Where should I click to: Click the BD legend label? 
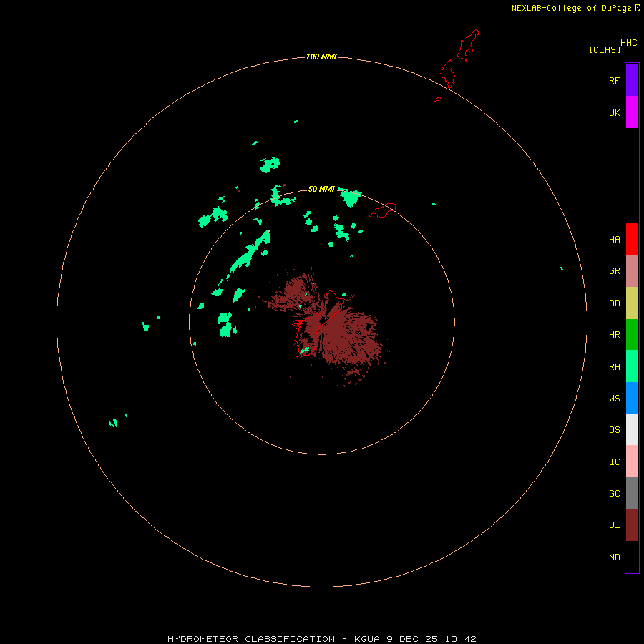614,303
